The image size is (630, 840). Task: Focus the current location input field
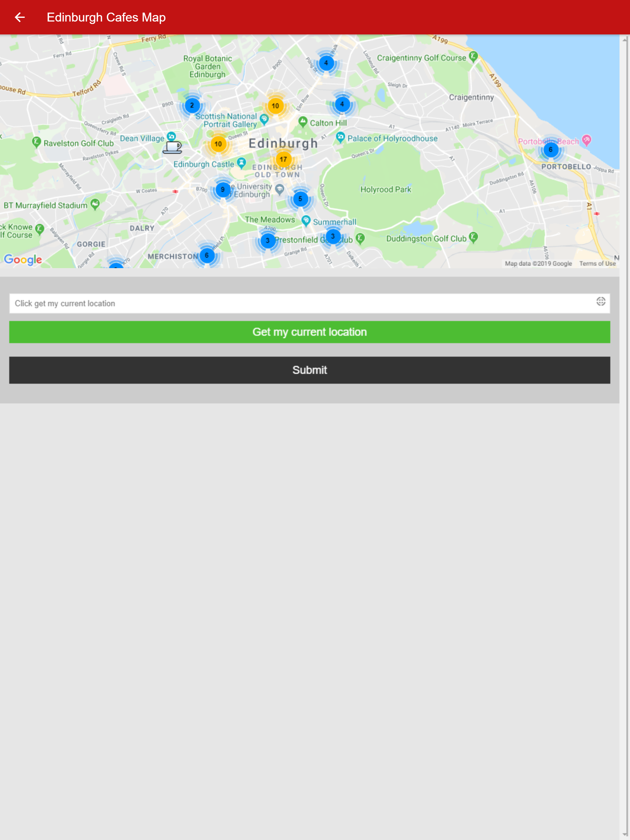(x=310, y=303)
